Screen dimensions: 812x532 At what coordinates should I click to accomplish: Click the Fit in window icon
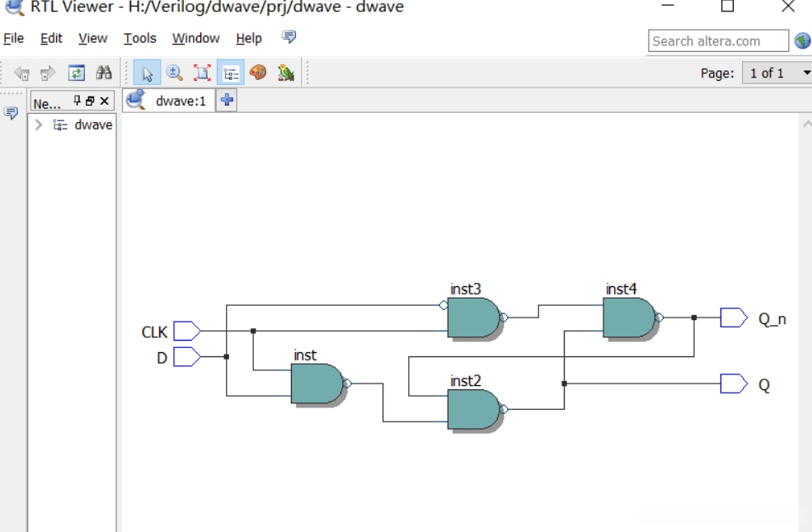(202, 73)
